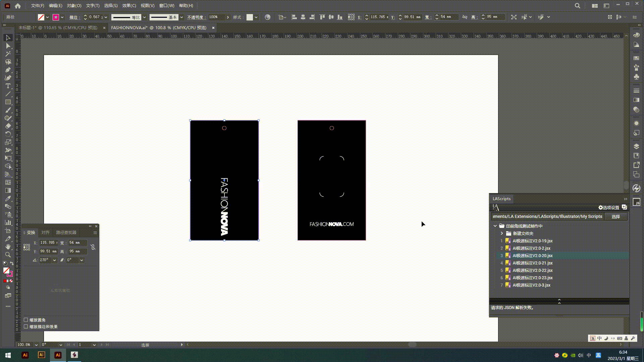Toggle constrain width and height in control bar
This screenshot has width=644, height=362.
465,17
